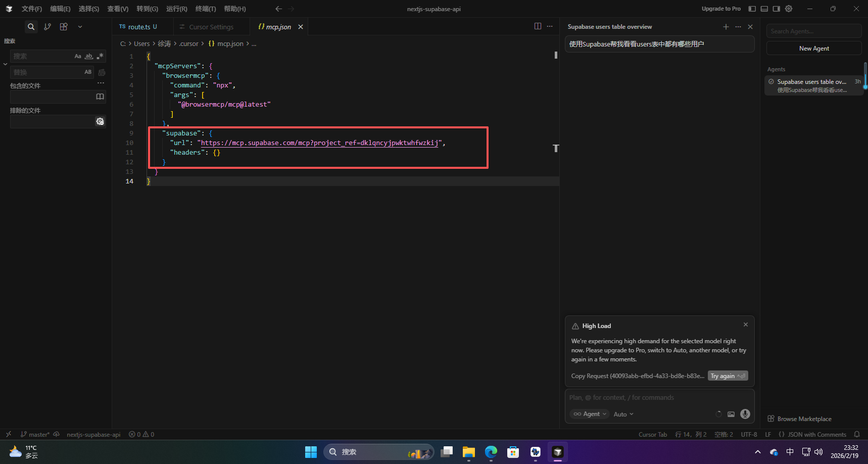Expand the sidebar views overflow chevron
The width and height of the screenshot is (868, 464).
point(80,27)
